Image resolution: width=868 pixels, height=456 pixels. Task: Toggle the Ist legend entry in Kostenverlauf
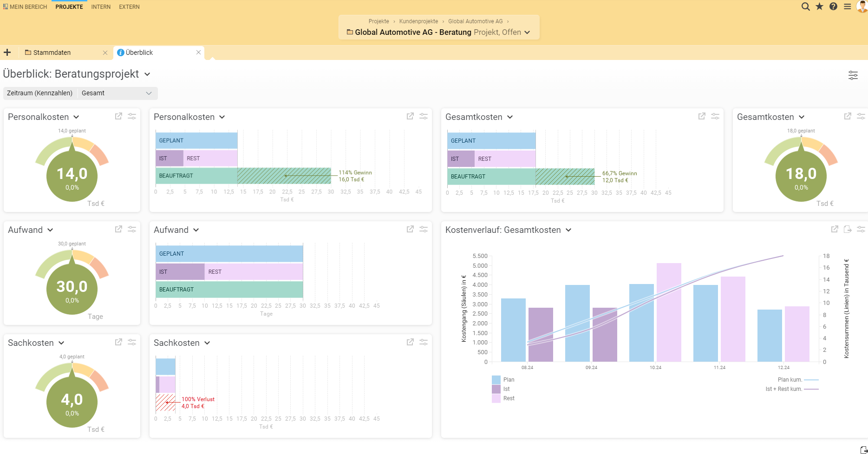pos(502,389)
